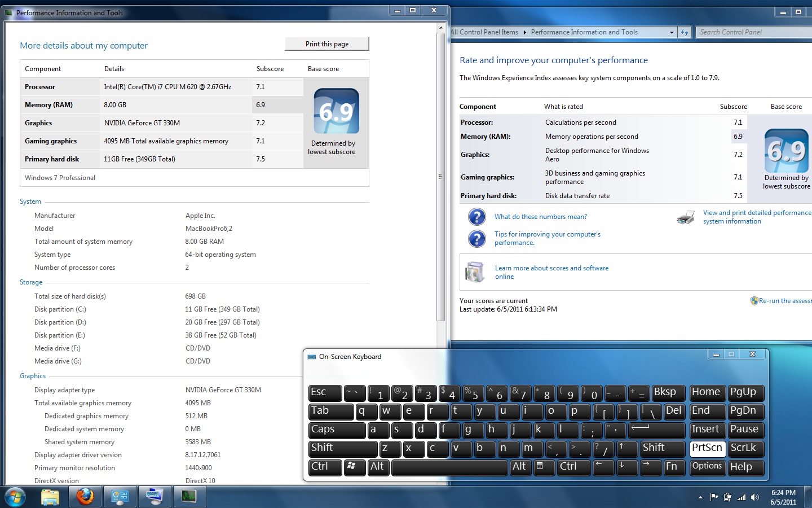The height and width of the screenshot is (508, 812).
Task: Open Windows Explorer from the taskbar
Action: (50, 497)
